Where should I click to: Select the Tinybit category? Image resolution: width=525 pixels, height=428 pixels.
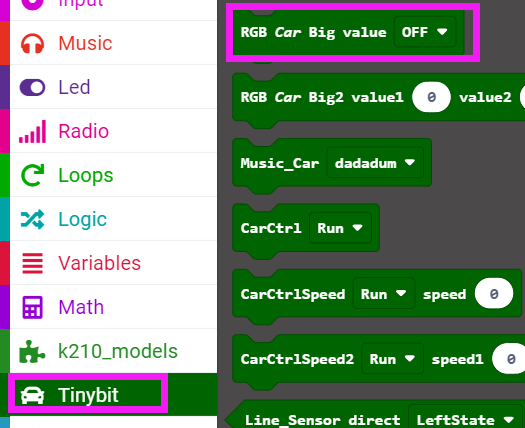[x=108, y=395]
